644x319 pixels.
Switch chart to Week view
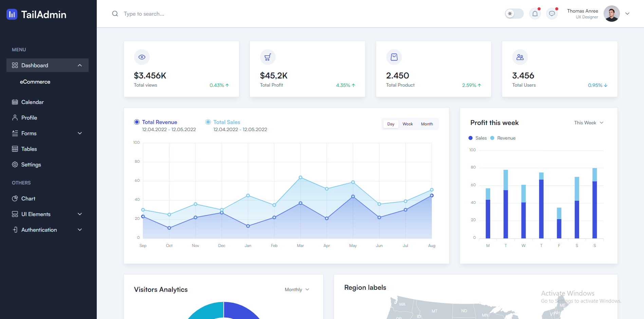point(407,124)
